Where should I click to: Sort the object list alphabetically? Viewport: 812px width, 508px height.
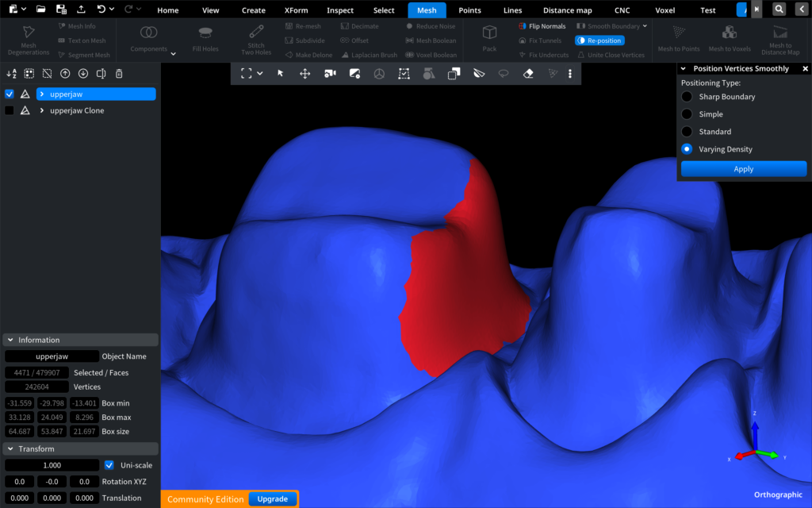click(11, 74)
